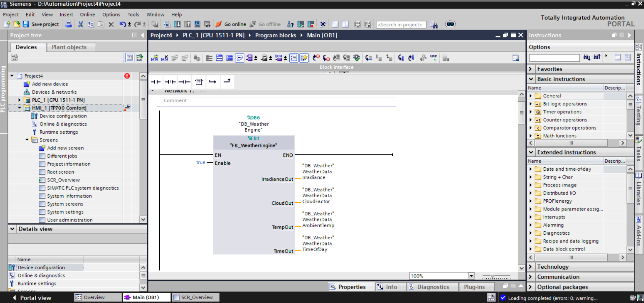Open the Diagnostics inspector tab
Viewport: 644px width, 303px height.
click(x=433, y=287)
